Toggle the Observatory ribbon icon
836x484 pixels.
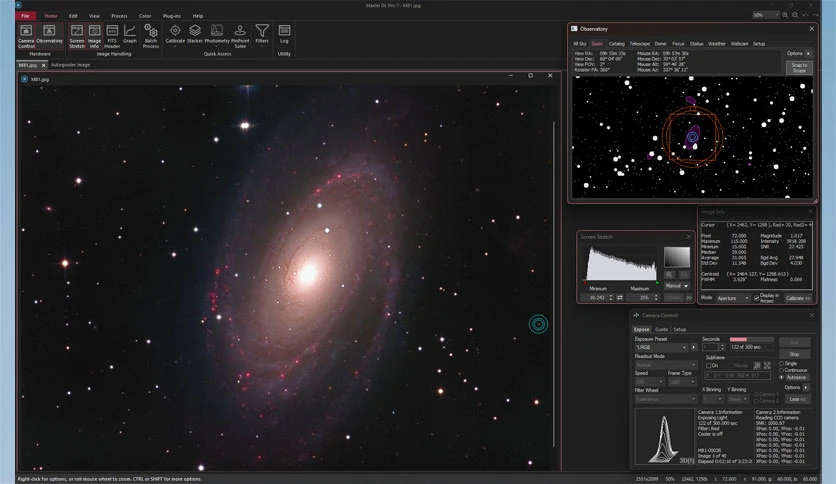click(49, 35)
